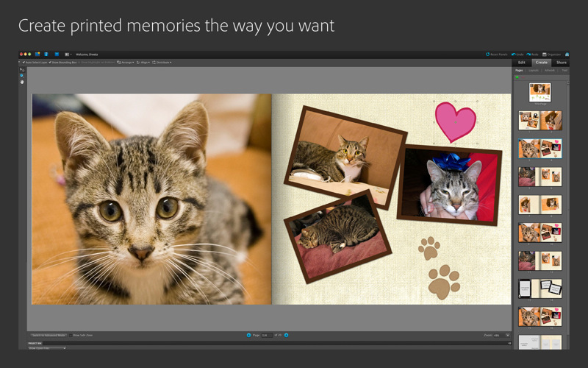588x368 pixels.
Task: Switch to the Share tab
Action: (x=562, y=63)
